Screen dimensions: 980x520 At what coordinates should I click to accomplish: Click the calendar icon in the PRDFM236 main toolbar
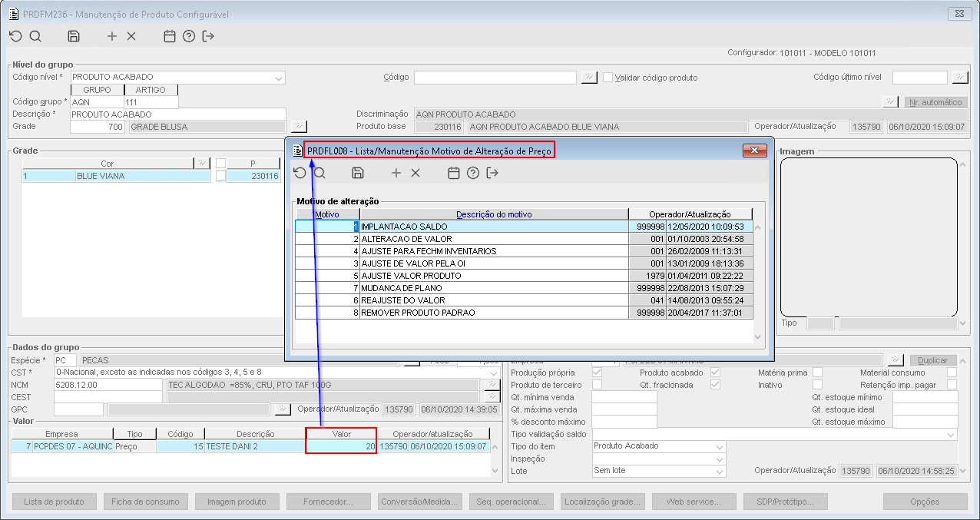(170, 36)
